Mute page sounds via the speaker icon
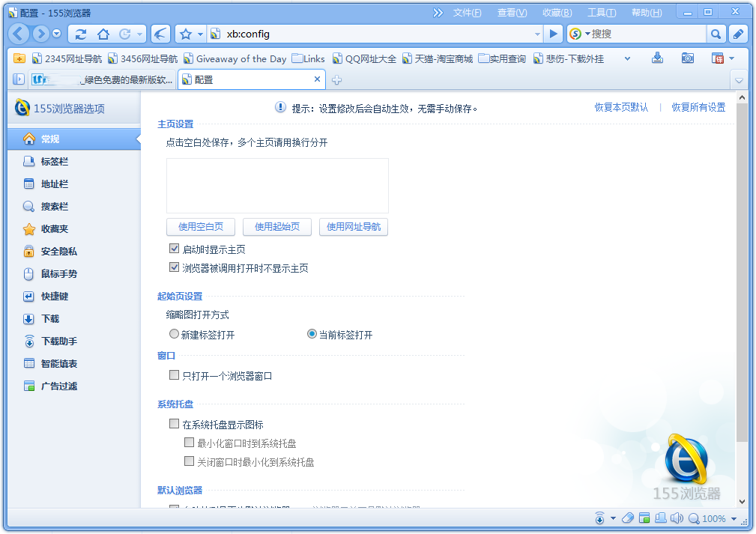Viewport: 756px width, 534px height. (x=677, y=518)
